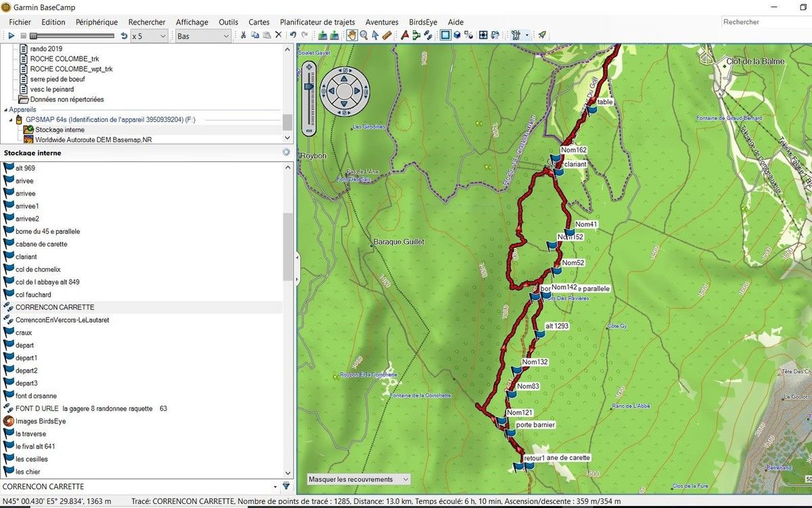Collapse the side panel with the splitter arrow
812x508 pixels.
click(298, 256)
